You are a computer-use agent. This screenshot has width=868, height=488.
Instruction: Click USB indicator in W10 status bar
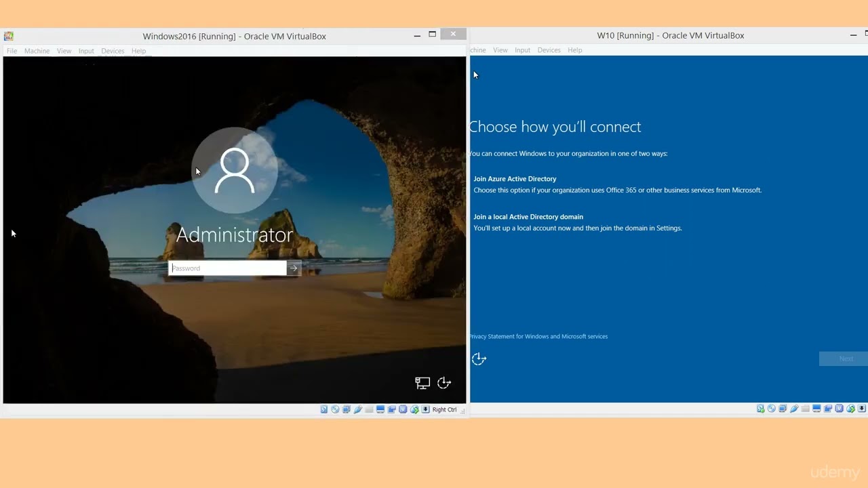click(794, 409)
